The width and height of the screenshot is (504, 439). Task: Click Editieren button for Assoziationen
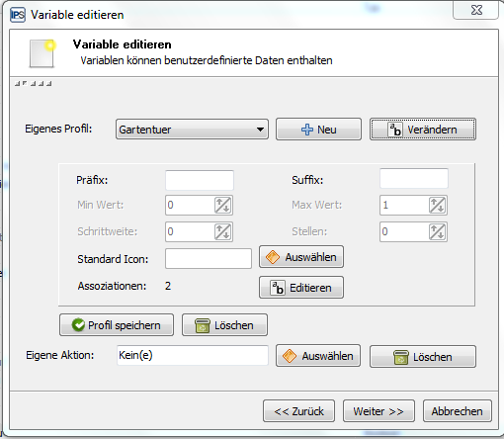[x=301, y=288]
